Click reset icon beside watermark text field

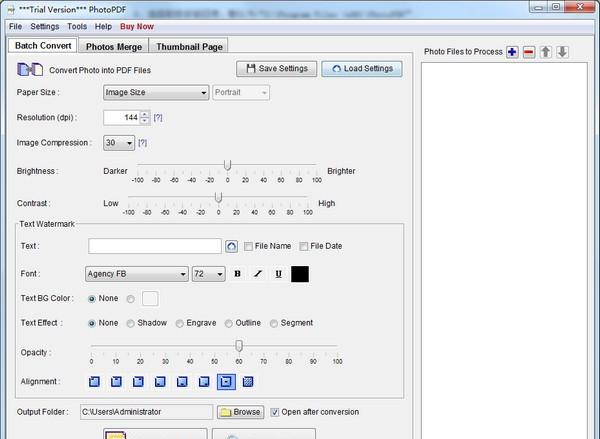click(x=232, y=246)
